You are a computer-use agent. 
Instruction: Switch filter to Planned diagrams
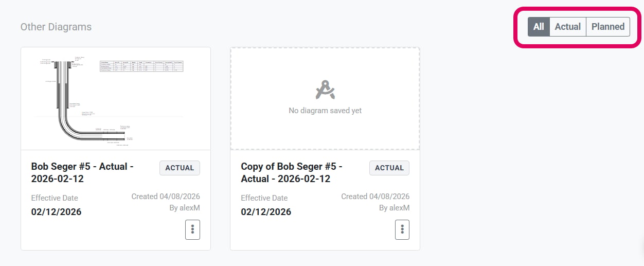pyautogui.click(x=608, y=27)
